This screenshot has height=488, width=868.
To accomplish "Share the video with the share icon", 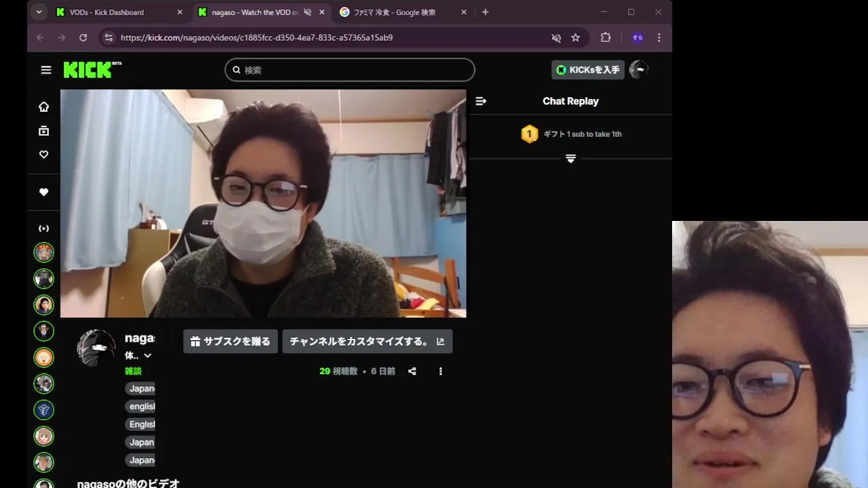I will point(412,371).
